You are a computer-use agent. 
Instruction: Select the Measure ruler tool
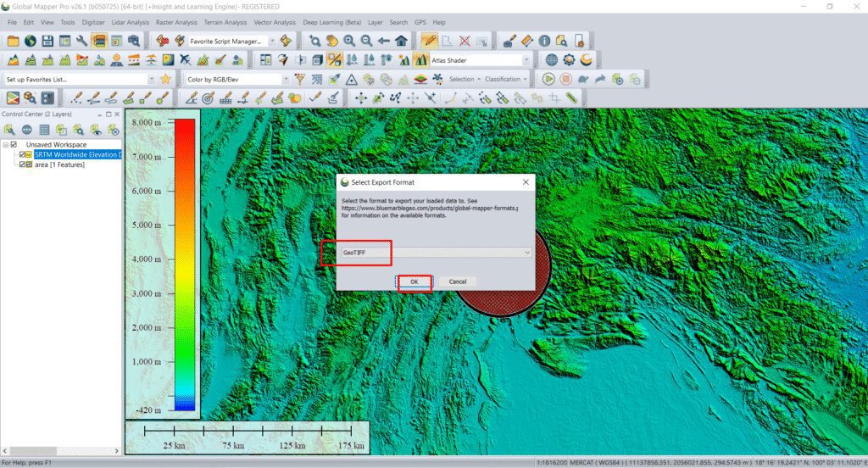tap(527, 41)
